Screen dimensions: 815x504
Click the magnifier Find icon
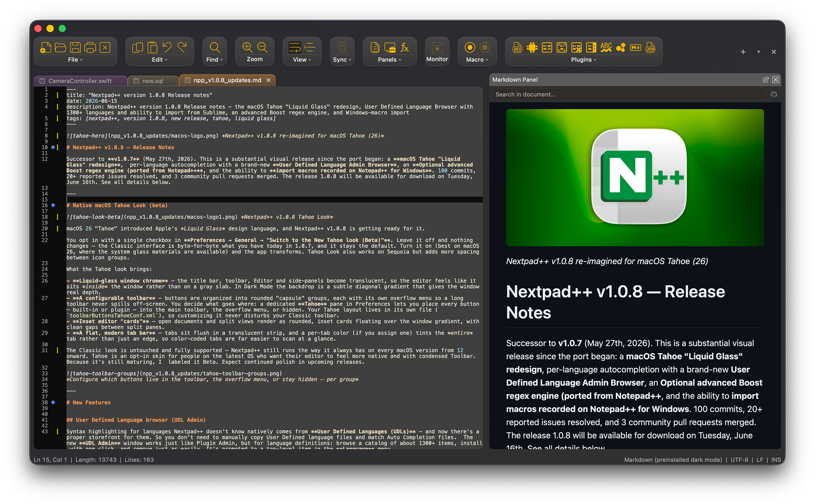tap(215, 48)
